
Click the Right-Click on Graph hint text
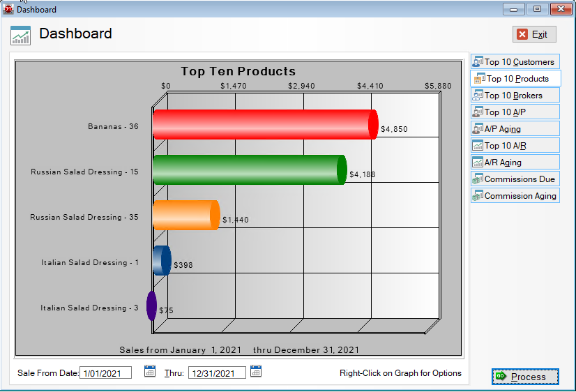pos(400,373)
